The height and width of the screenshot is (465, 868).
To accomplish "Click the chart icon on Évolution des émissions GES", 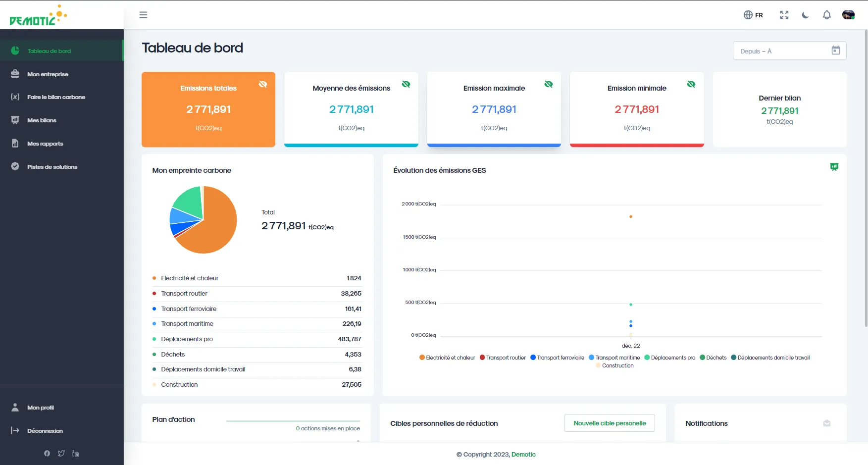I will pyautogui.click(x=834, y=167).
